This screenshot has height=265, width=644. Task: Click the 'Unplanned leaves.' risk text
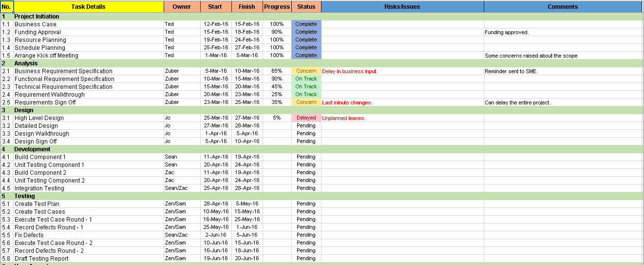[x=344, y=118]
